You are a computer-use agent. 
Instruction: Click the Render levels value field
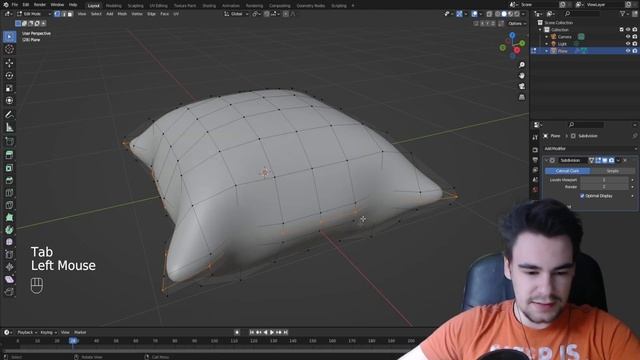point(604,187)
